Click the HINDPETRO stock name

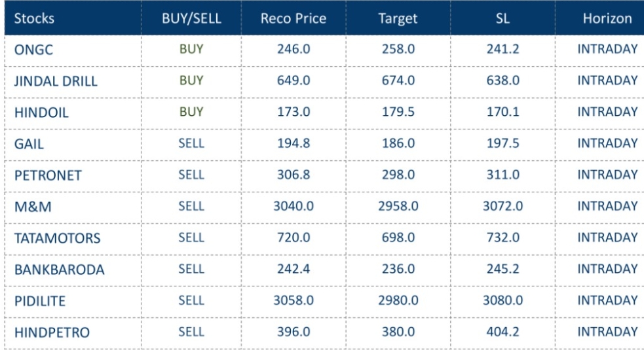click(x=52, y=332)
